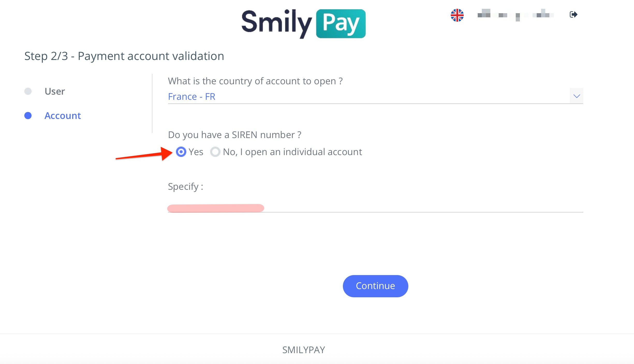Focus the Specify SIREN number field
The width and height of the screenshot is (634, 364).
click(375, 207)
